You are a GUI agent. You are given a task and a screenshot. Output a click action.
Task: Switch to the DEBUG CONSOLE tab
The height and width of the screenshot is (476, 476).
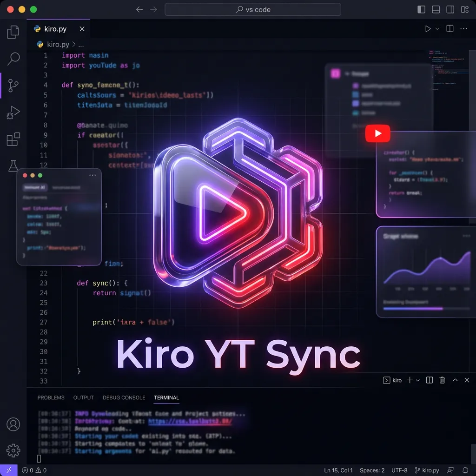tap(124, 398)
